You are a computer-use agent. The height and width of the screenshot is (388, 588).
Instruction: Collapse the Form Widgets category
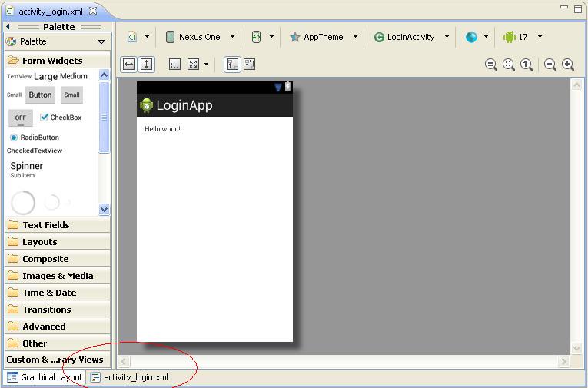click(58, 61)
